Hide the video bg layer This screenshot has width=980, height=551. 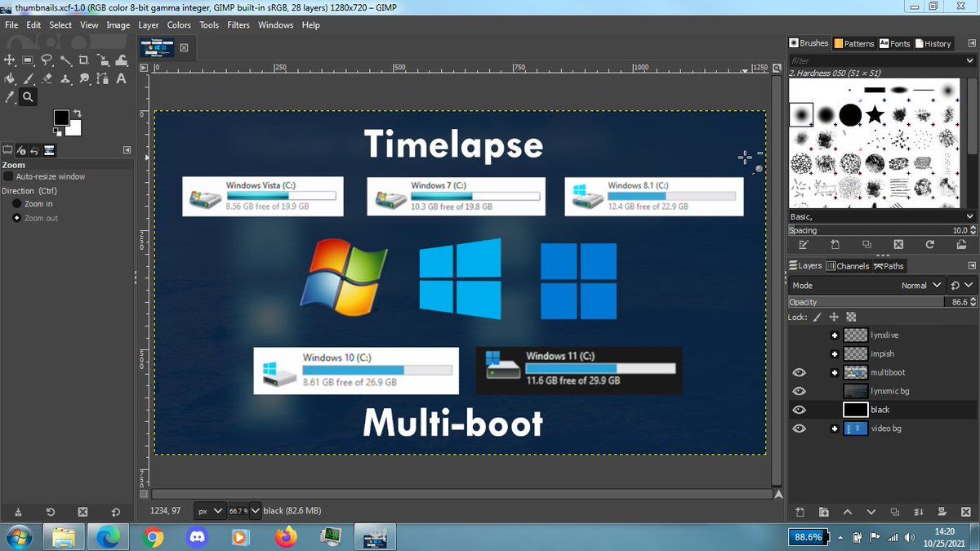800,429
